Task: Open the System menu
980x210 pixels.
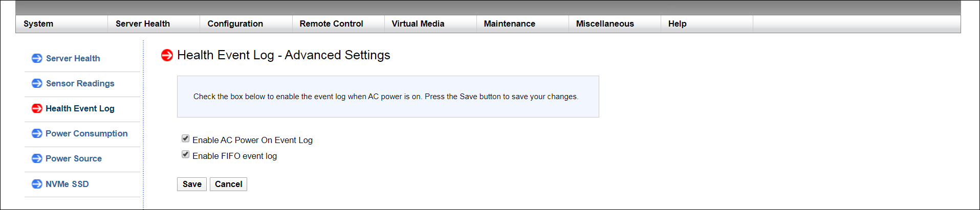Action: click(x=38, y=24)
